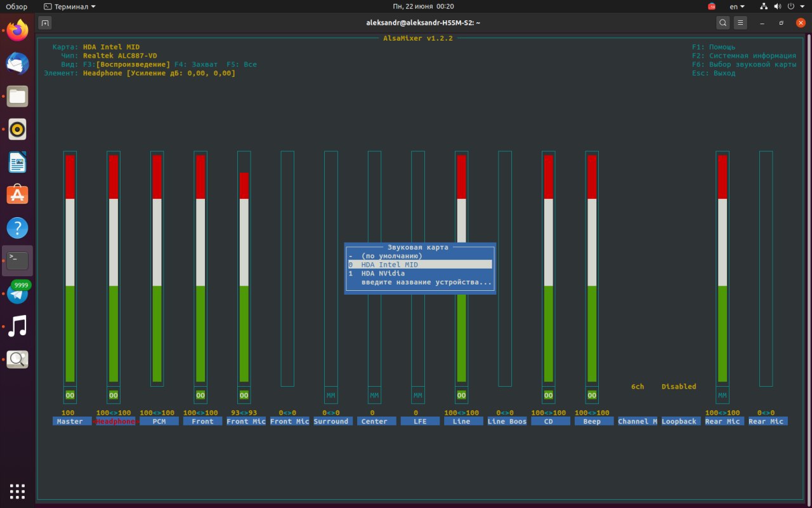Select the Line Boos channel label
This screenshot has width=812, height=508.
507,422
